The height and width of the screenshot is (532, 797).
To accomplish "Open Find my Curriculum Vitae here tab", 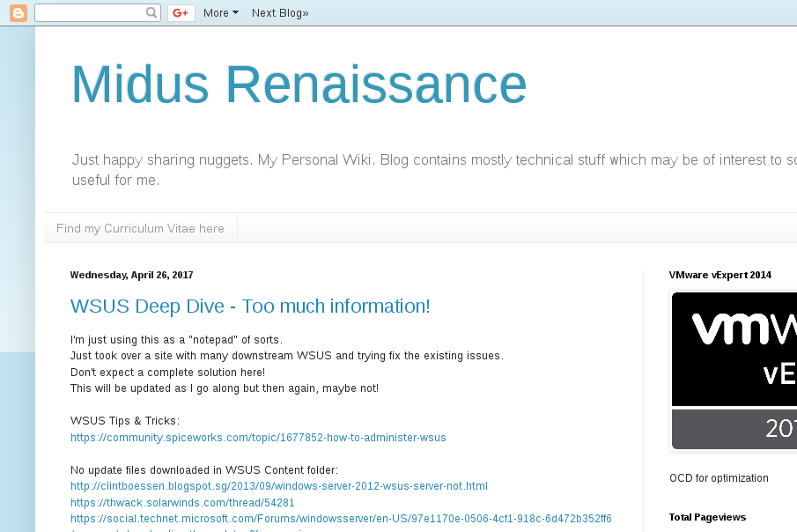I will (140, 228).
